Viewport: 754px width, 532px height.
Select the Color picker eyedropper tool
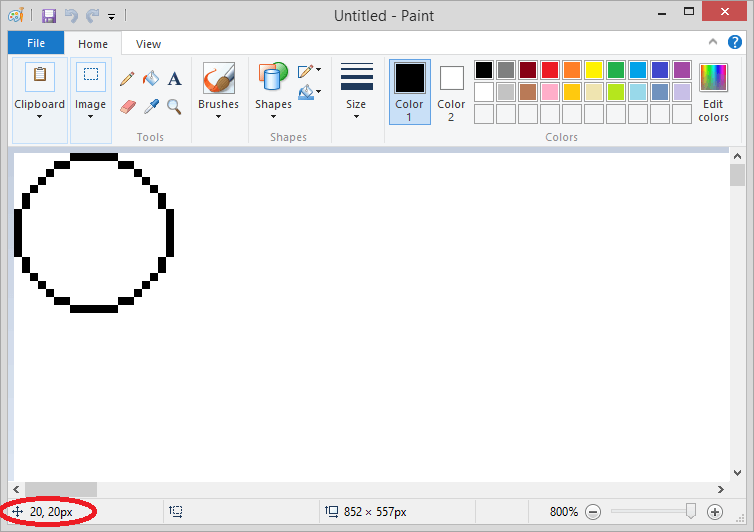point(151,106)
